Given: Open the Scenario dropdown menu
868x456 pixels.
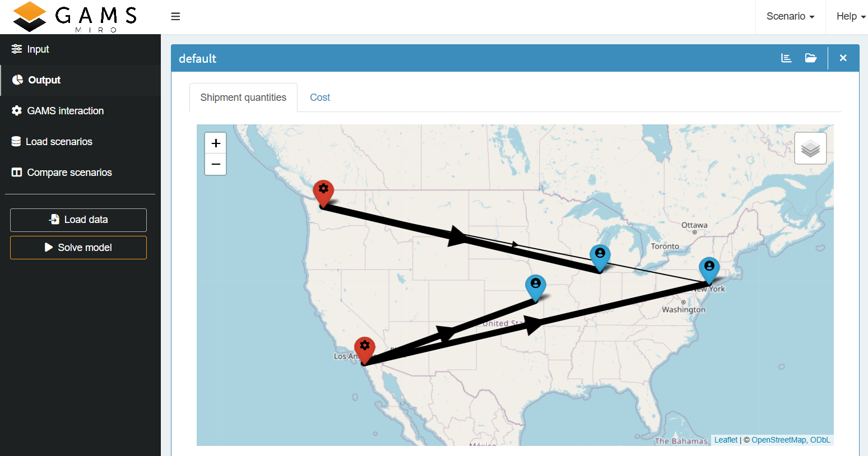Looking at the screenshot, I should pyautogui.click(x=790, y=16).
